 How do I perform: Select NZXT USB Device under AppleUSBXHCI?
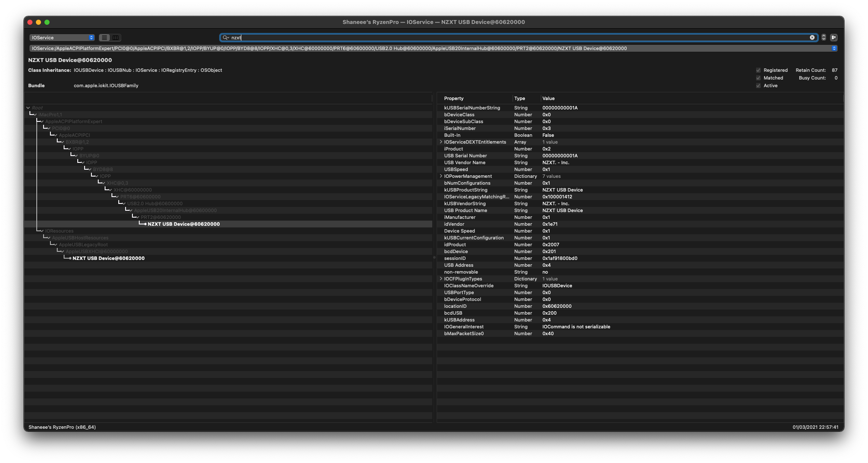click(108, 258)
